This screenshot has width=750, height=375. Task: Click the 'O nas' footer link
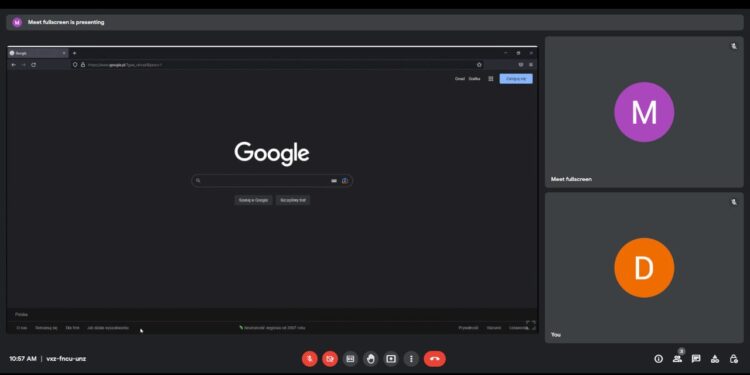pos(22,328)
